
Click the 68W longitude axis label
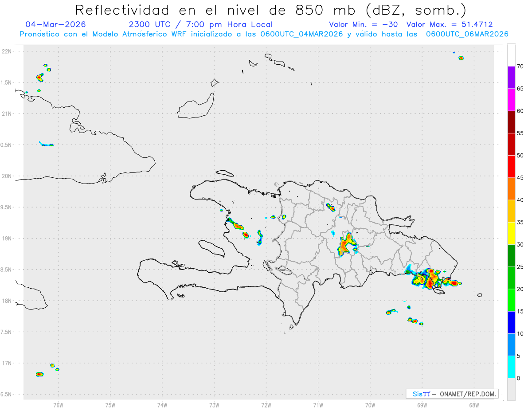(x=473, y=404)
